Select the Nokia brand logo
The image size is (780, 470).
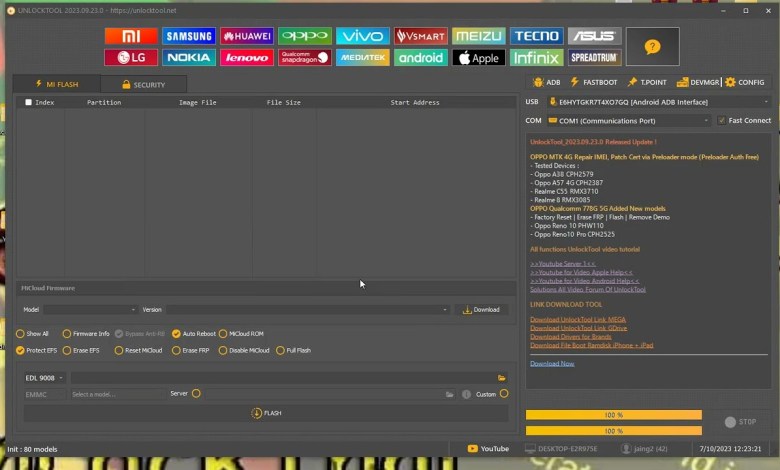189,58
